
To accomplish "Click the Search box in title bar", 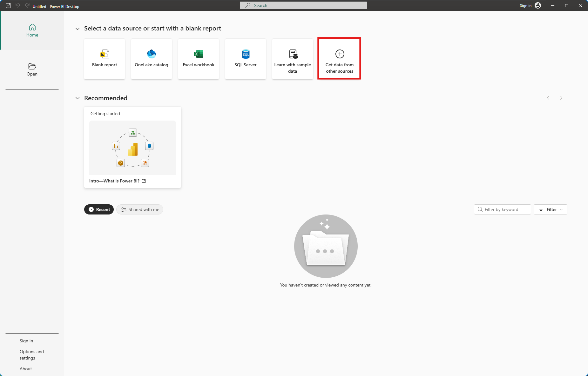I will 303,5.
